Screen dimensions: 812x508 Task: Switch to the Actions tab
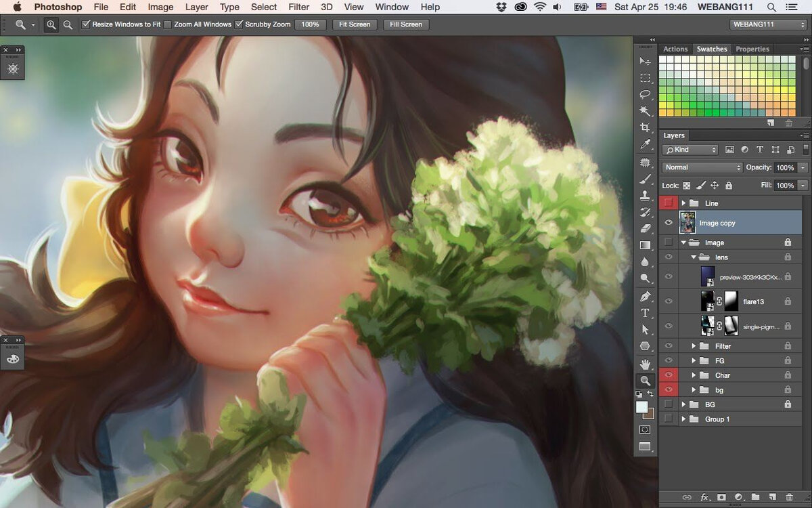click(675, 49)
